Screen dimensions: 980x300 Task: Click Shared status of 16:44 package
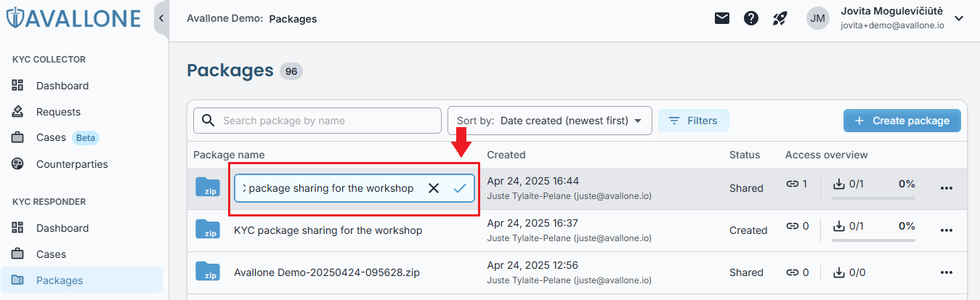(746, 188)
